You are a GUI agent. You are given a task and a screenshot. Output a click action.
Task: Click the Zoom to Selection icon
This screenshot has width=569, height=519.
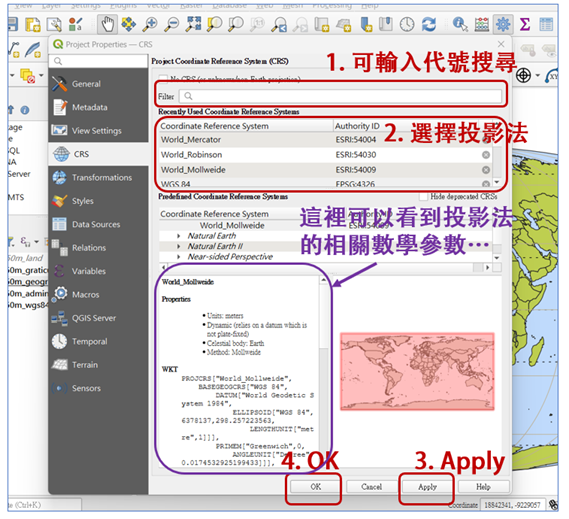click(x=214, y=24)
